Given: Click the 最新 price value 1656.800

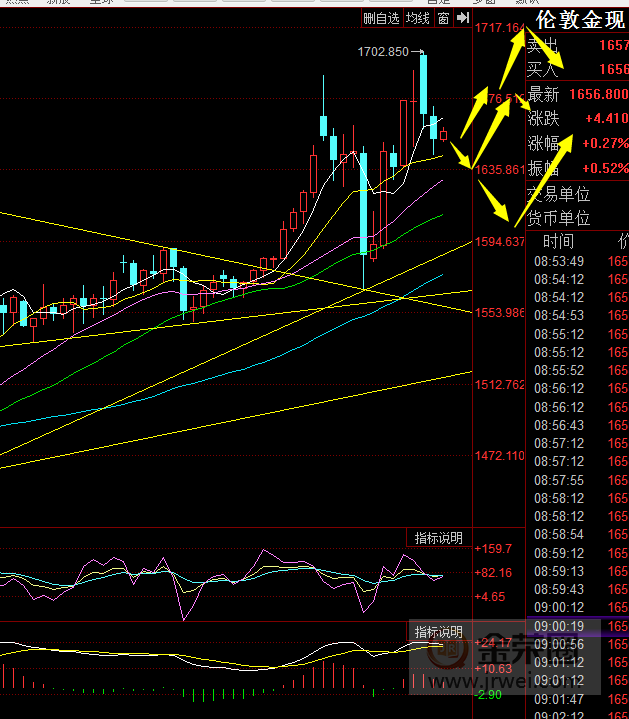Looking at the screenshot, I should pyautogui.click(x=599, y=94).
